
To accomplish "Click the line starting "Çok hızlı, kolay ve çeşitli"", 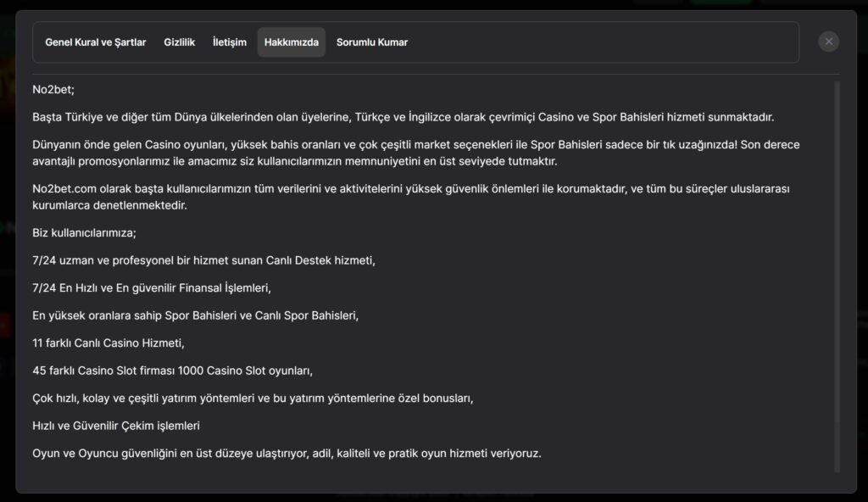I will coord(253,399).
